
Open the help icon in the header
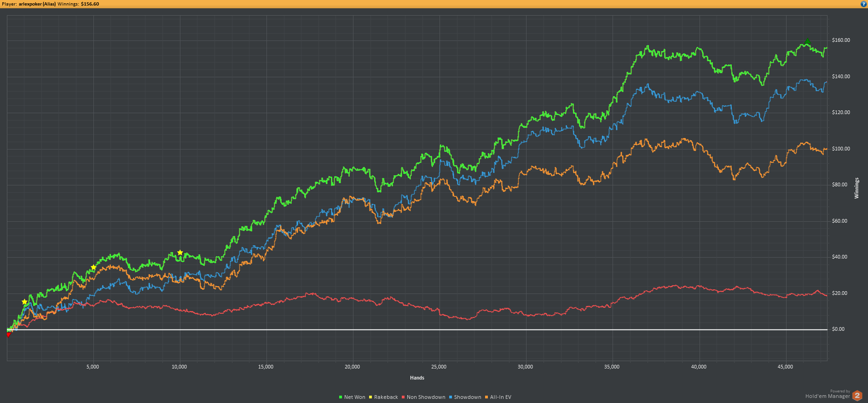click(863, 4)
